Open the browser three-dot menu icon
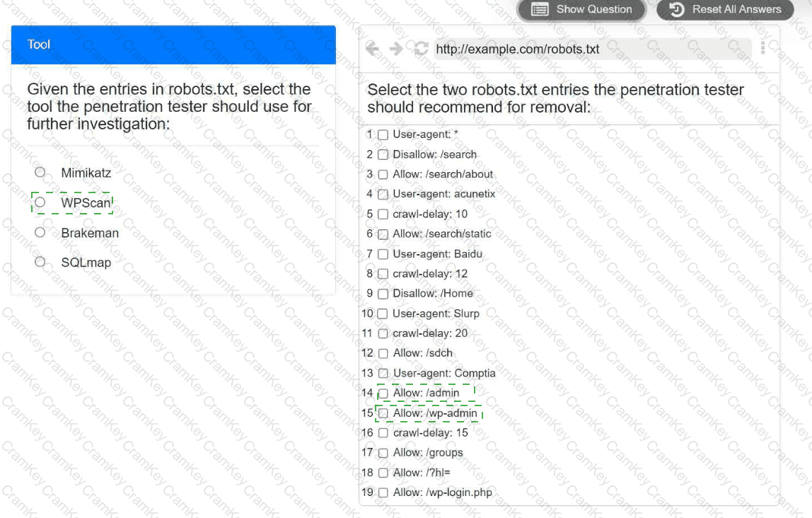 (762, 47)
